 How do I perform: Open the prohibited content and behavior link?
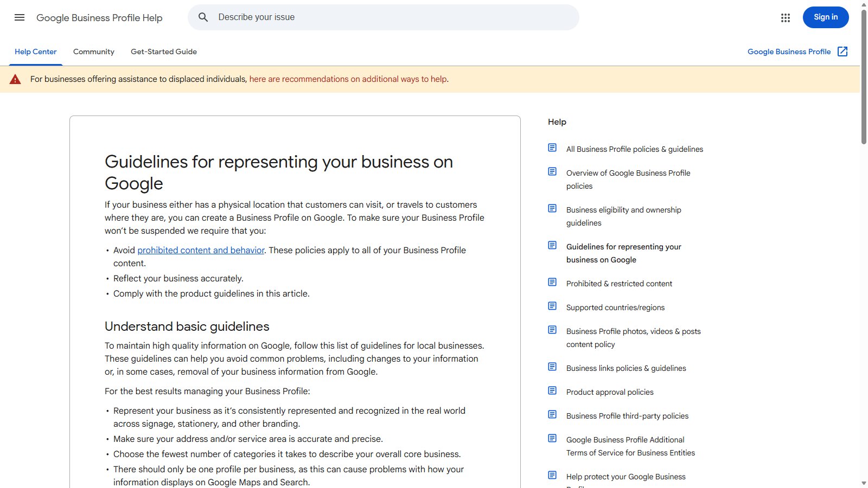click(x=201, y=250)
